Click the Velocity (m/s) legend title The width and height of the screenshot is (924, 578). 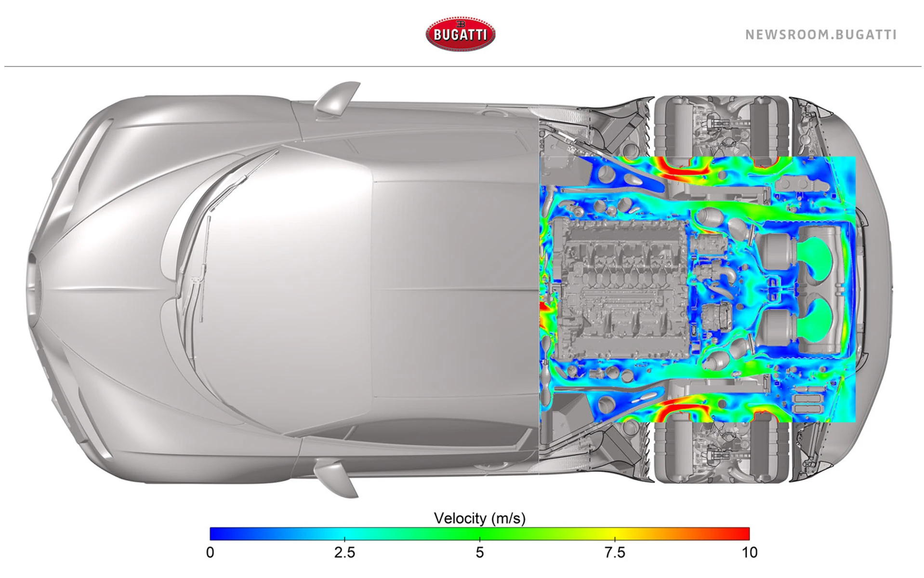[479, 518]
